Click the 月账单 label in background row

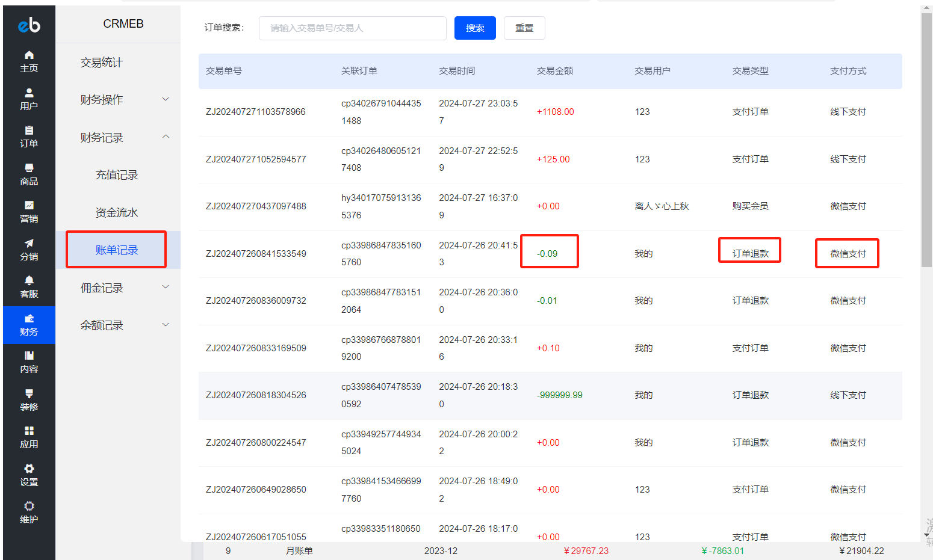299,551
